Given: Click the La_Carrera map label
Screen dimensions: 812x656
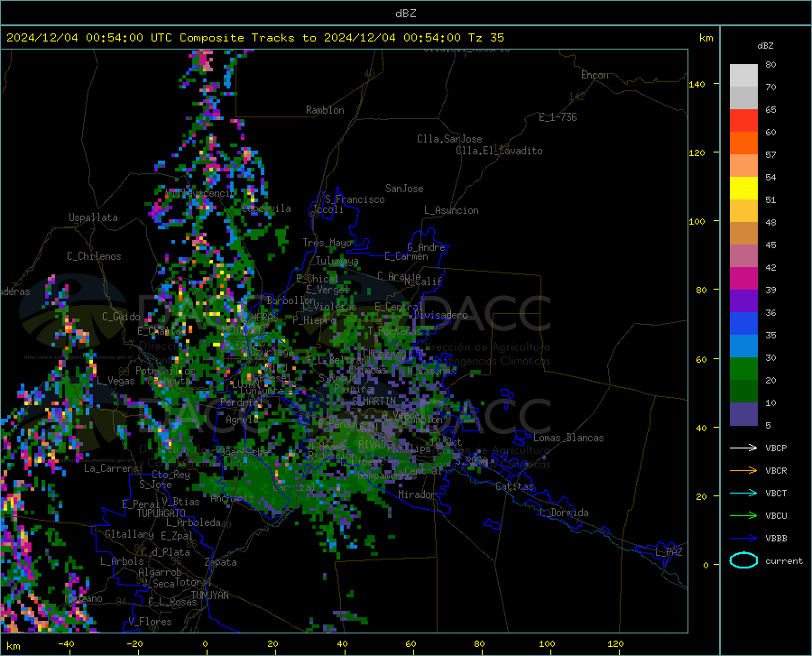Looking at the screenshot, I should pyautogui.click(x=111, y=468).
